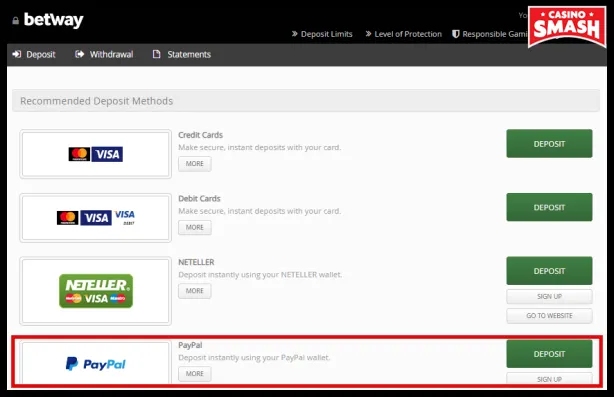Viewport: 614px width, 397px height.
Task: Click the Credit Cards heading text
Action: [x=200, y=135]
